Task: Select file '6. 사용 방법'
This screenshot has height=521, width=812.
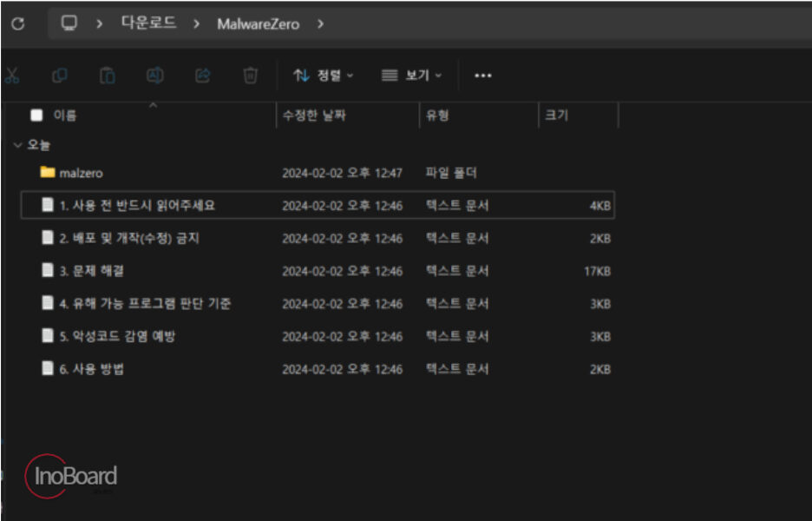Action: pos(92,368)
